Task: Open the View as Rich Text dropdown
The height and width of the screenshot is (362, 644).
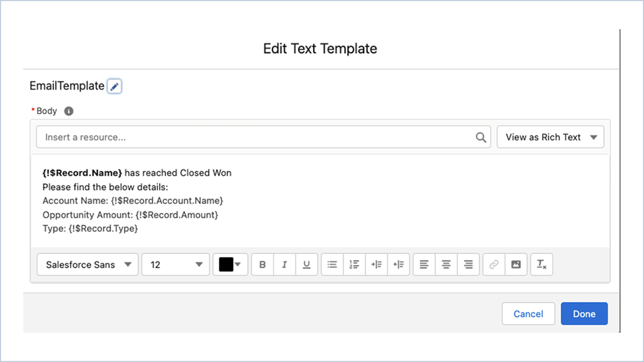Action: (x=550, y=137)
